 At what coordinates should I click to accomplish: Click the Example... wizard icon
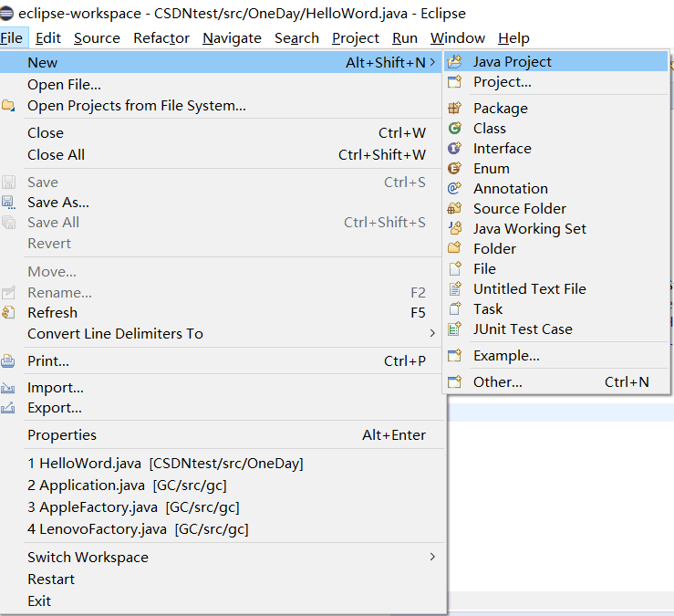pos(454,356)
